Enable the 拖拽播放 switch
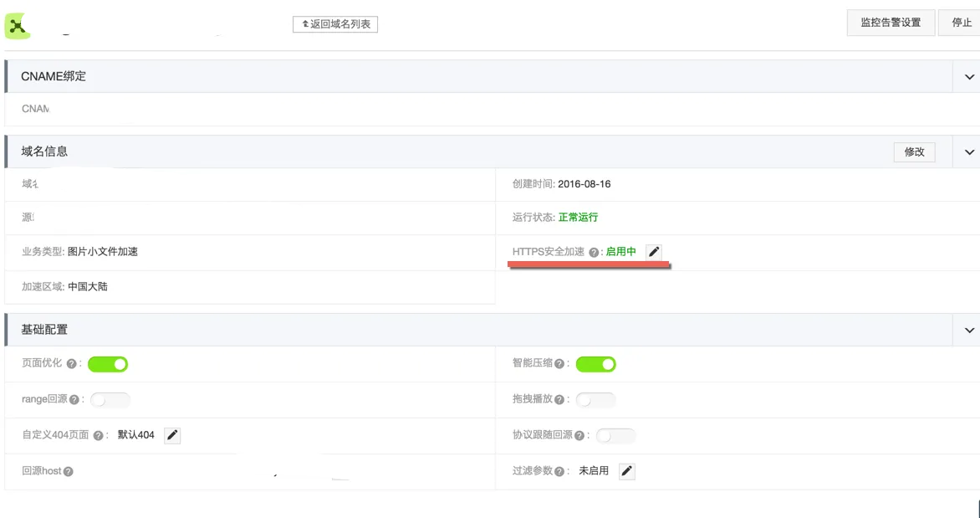Image resolution: width=980 pixels, height=518 pixels. [x=595, y=400]
